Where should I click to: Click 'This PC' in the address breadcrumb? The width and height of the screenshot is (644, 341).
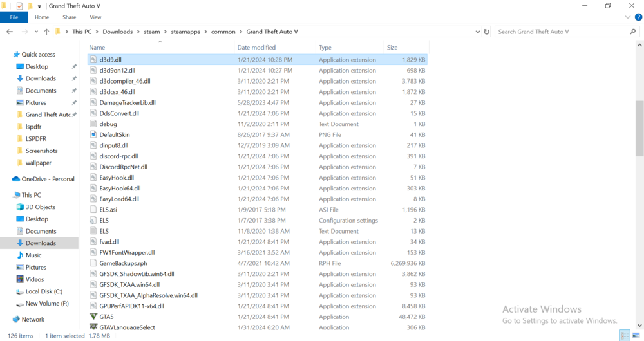pos(82,32)
